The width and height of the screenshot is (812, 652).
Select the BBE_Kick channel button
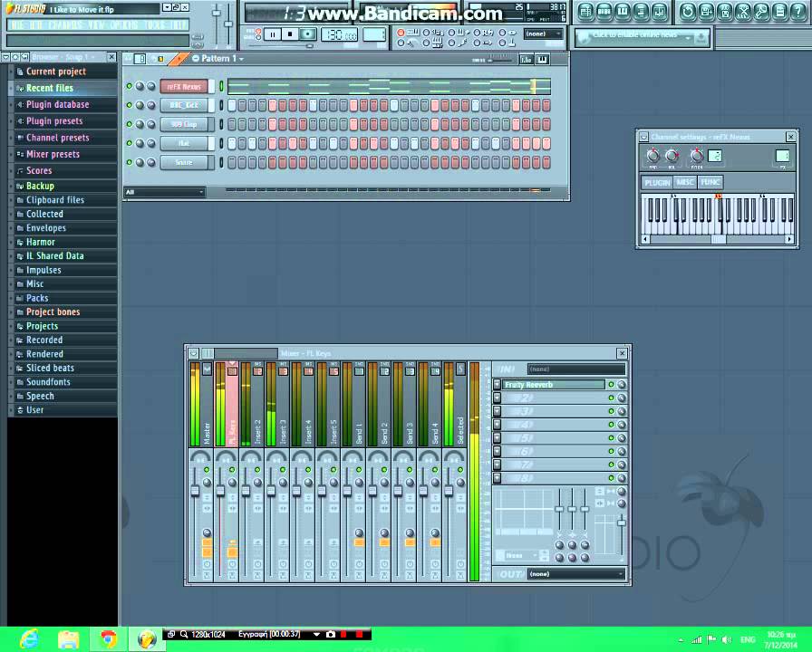[184, 105]
